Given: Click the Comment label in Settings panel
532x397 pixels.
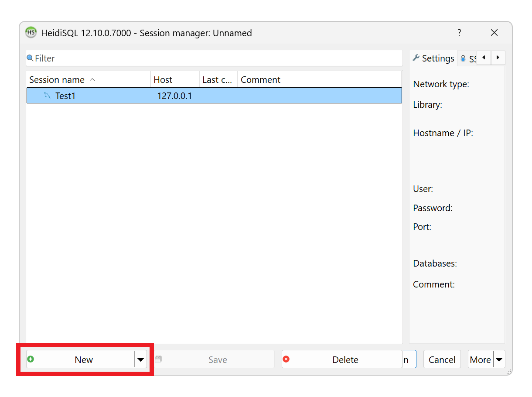Looking at the screenshot, I should (x=434, y=284).
